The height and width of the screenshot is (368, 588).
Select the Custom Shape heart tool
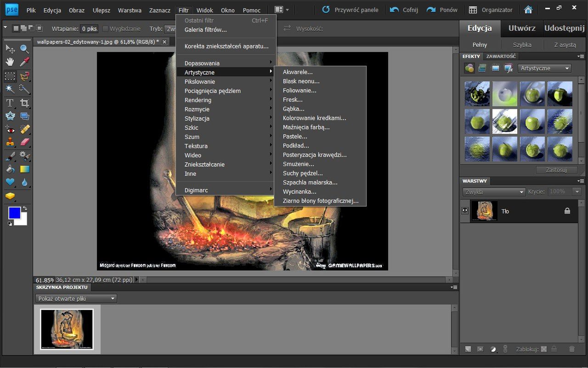click(10, 182)
